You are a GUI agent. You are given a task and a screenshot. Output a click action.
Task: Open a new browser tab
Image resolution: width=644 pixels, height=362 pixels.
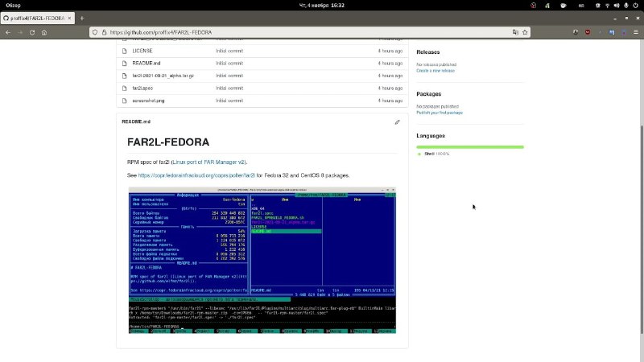coord(82,18)
